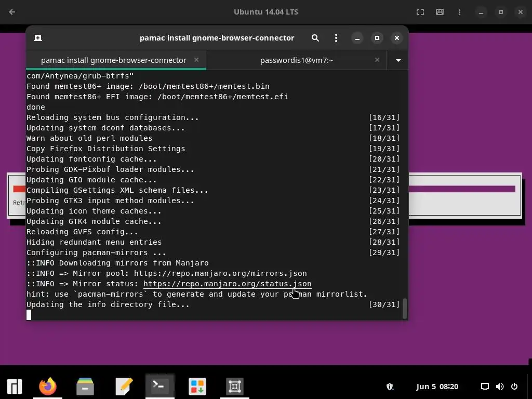Go back using the arrow in Ubuntu 14.04 LTS title bar

[x=12, y=12]
